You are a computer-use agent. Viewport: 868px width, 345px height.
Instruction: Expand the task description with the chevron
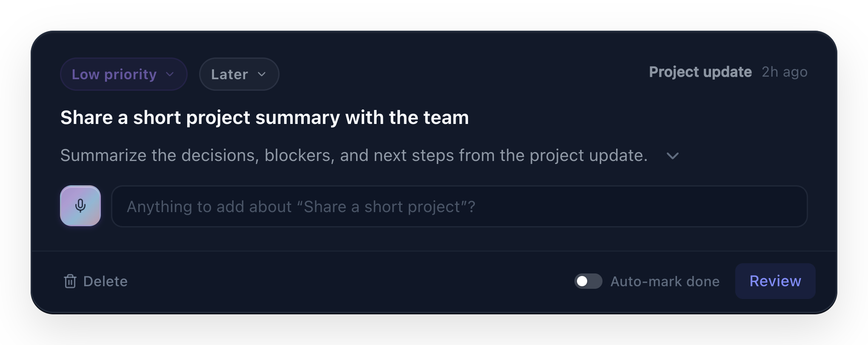click(x=672, y=156)
